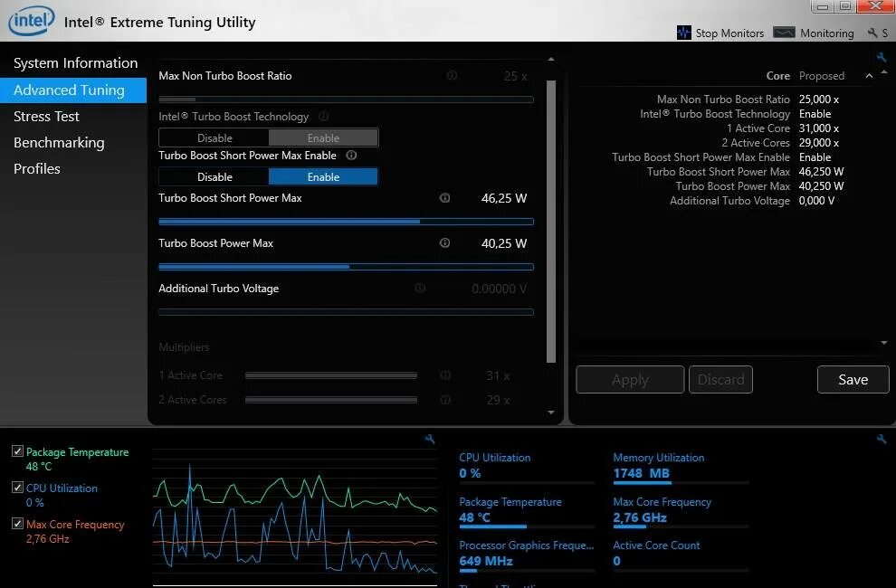Screen dimensions: 896x588
Task: Show info for Additional Turbo Voltage
Action: [x=420, y=288]
